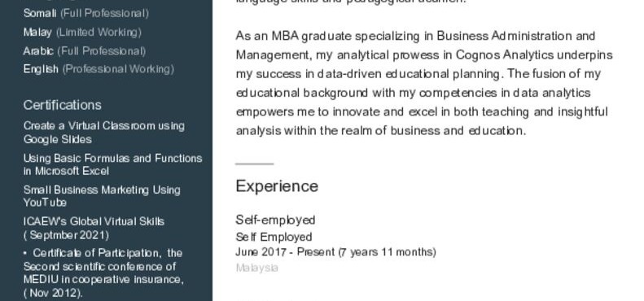Select the Self Employed job role line
Viewport: 644px width, 301px height.
[x=274, y=237]
